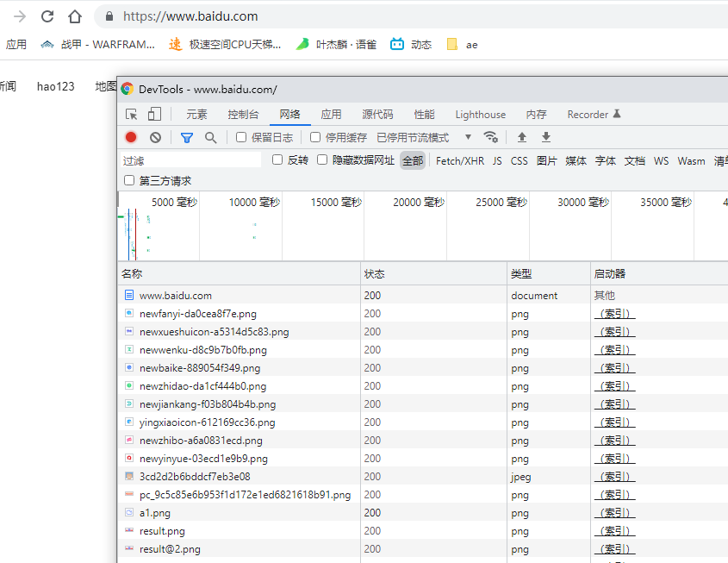728x563 pixels.
Task: Click the 索引 initiator link for a1.png
Action: point(615,513)
